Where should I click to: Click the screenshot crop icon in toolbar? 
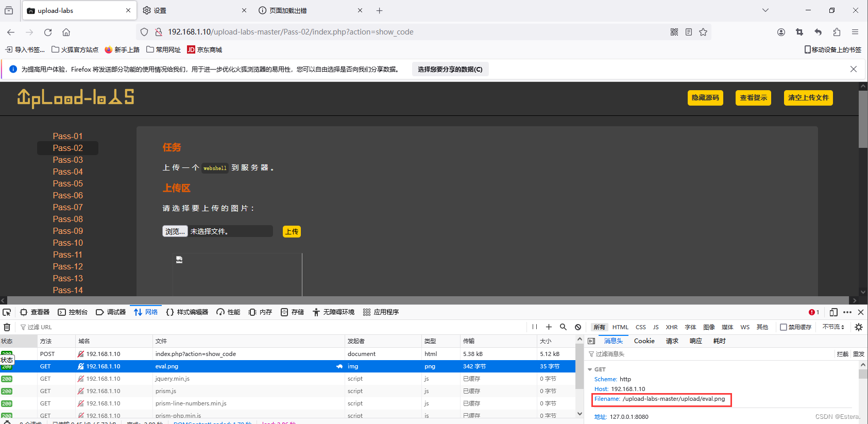click(x=799, y=32)
